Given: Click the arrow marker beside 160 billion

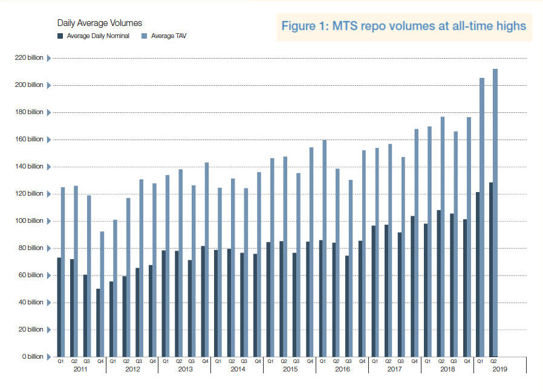Looking at the screenshot, I should coord(49,140).
